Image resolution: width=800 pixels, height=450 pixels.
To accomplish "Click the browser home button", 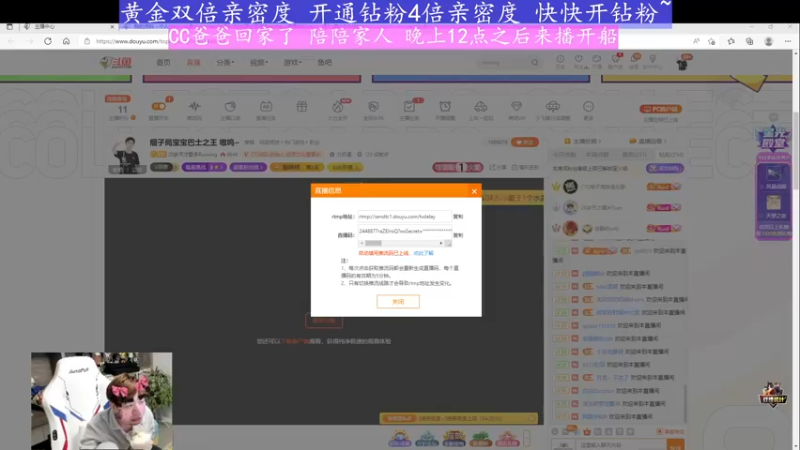I will pos(66,41).
